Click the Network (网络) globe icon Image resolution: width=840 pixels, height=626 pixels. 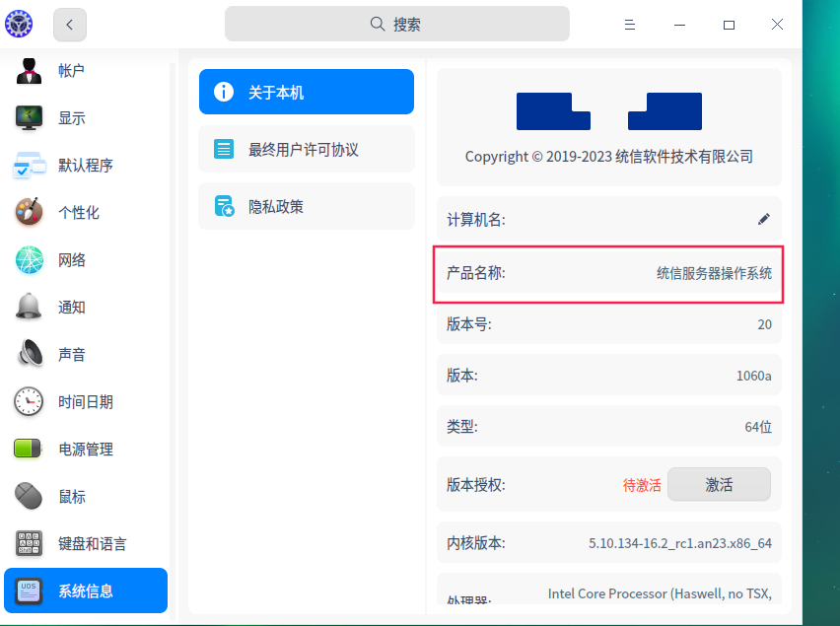[29, 260]
